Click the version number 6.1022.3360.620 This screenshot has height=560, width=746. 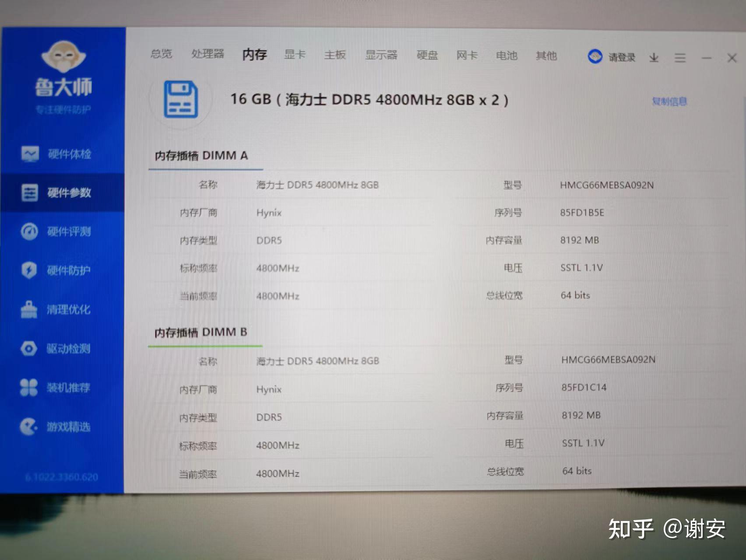(x=62, y=477)
